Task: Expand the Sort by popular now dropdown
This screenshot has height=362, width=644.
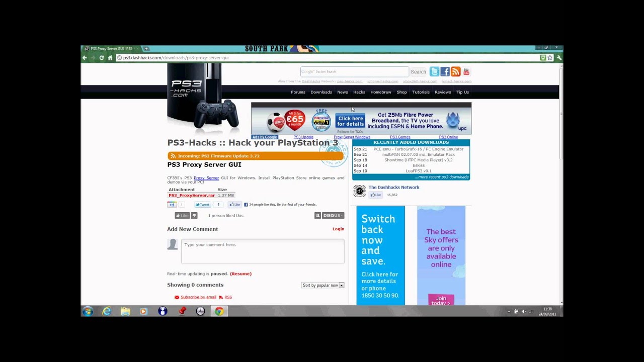Action: pos(323,285)
